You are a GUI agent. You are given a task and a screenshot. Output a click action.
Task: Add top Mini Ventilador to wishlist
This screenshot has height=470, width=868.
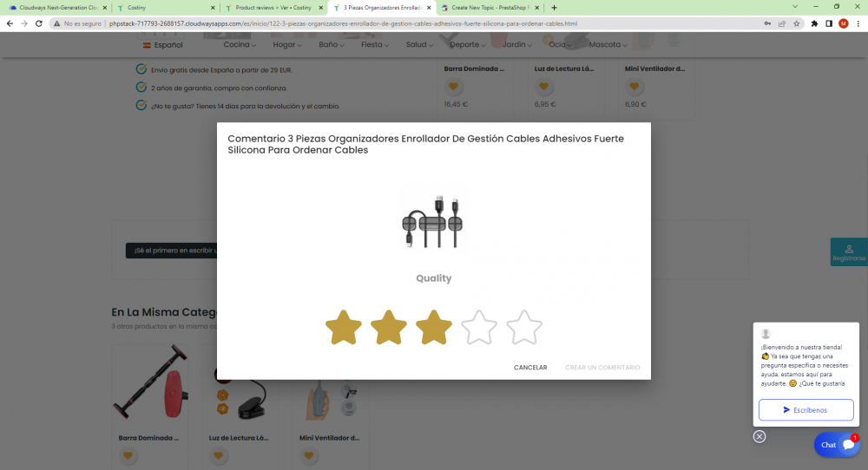(x=634, y=86)
